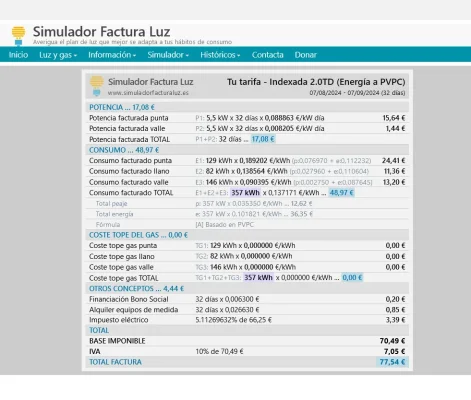Click the highlighted 357 kWh in Consumo TOTAL row

point(245,193)
